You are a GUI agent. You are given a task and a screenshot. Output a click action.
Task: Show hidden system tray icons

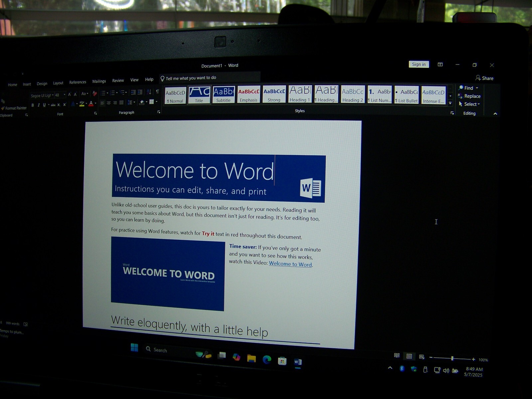pos(390,368)
